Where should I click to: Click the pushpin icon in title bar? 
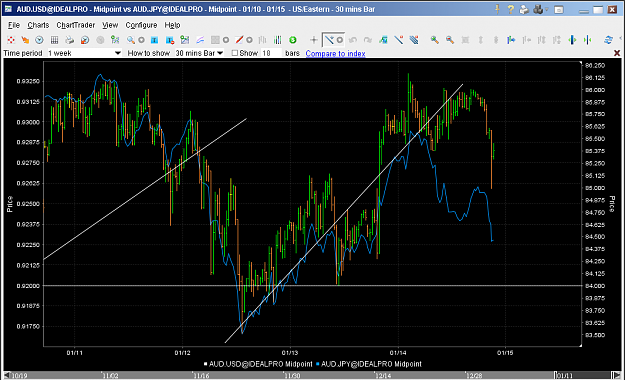[497, 9]
